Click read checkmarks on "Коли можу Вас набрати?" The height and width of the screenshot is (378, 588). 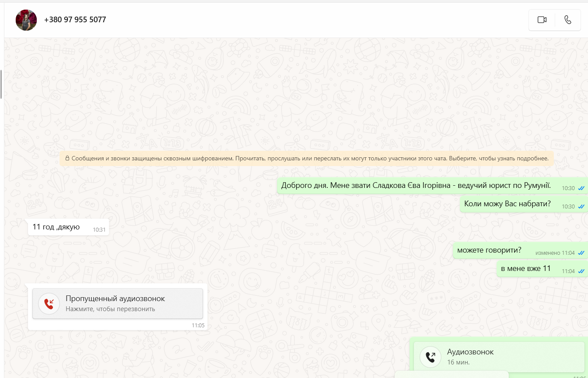point(581,206)
